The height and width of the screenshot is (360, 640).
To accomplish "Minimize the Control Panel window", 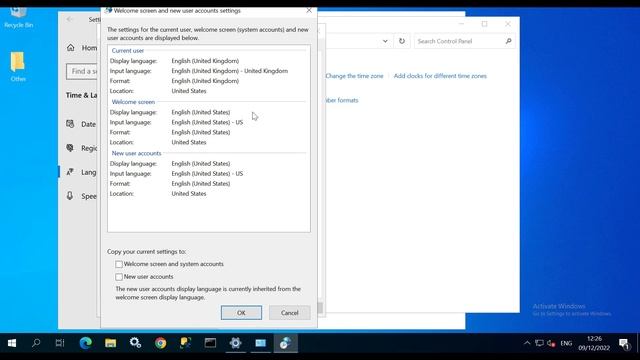I will (461, 24).
